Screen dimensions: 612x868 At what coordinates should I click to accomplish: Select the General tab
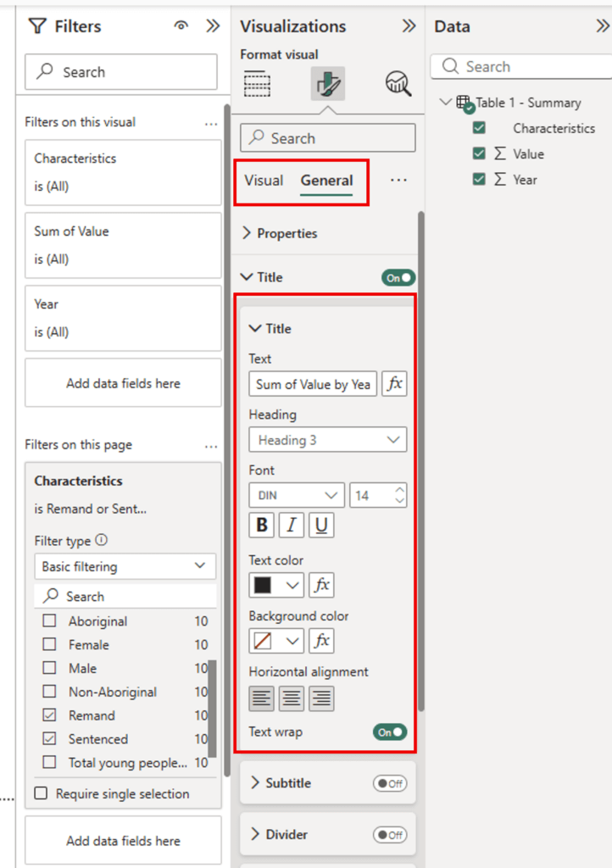pos(326,181)
